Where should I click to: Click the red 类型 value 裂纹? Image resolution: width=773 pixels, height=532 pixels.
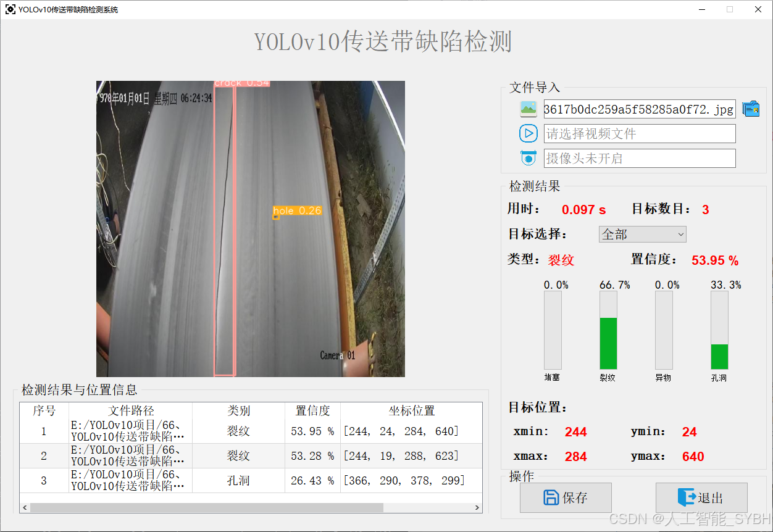(561, 260)
